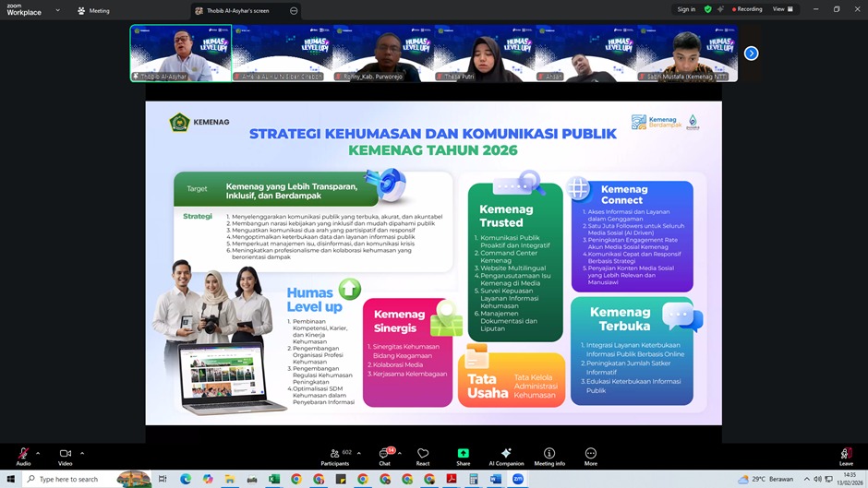The image size is (868, 488).
Task: Open AI Companion
Action: 506,454
